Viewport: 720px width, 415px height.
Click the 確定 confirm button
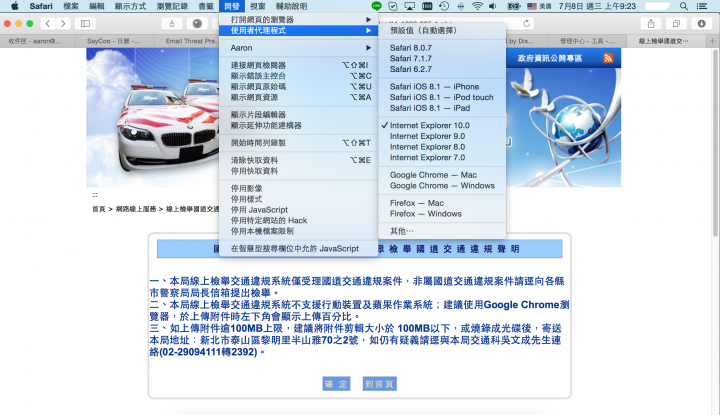[x=336, y=384]
